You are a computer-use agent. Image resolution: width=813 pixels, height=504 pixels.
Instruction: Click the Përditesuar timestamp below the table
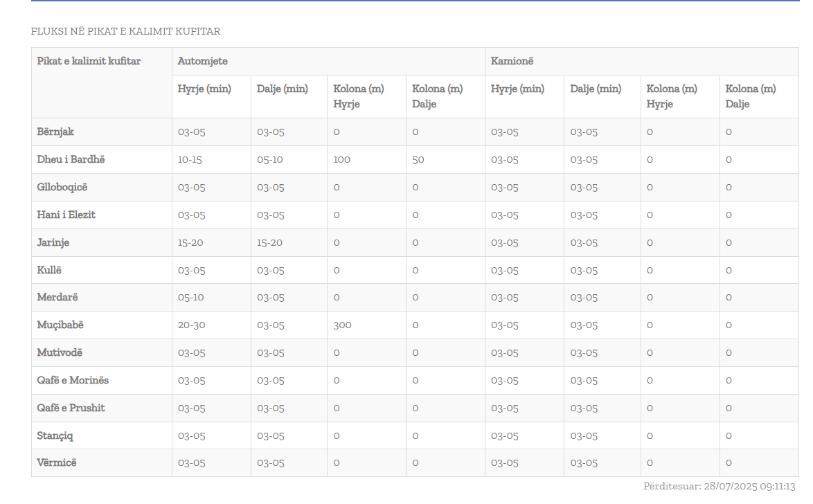[x=719, y=486]
